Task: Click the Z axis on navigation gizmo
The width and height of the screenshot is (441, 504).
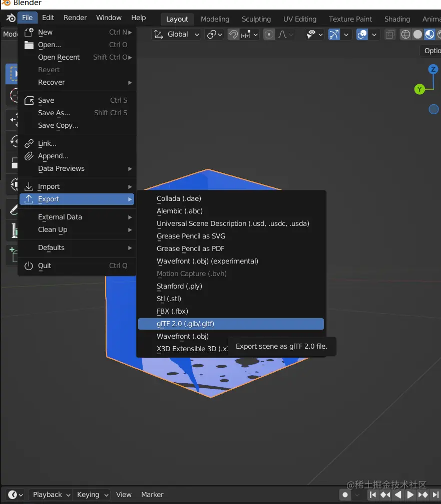Action: pyautogui.click(x=431, y=70)
